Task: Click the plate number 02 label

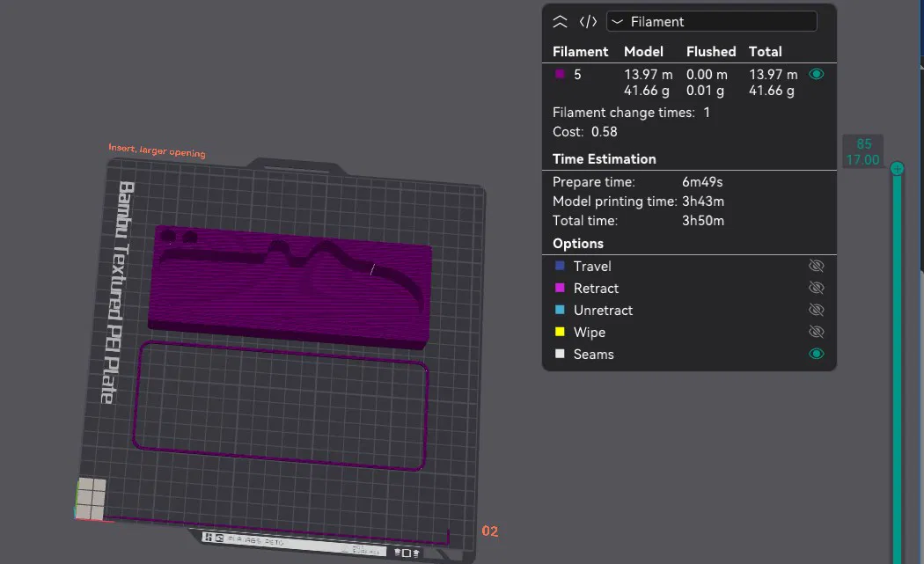Action: [489, 531]
